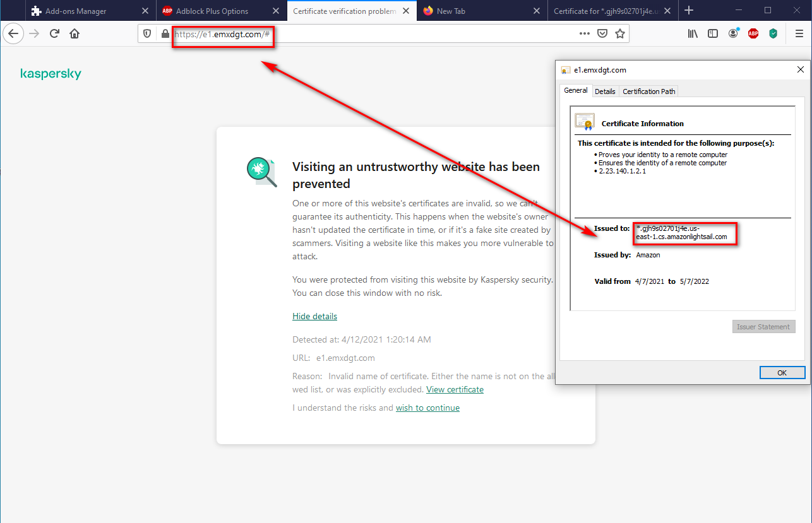Close the Add-ons Manager tab
The image size is (812, 523).
click(145, 11)
